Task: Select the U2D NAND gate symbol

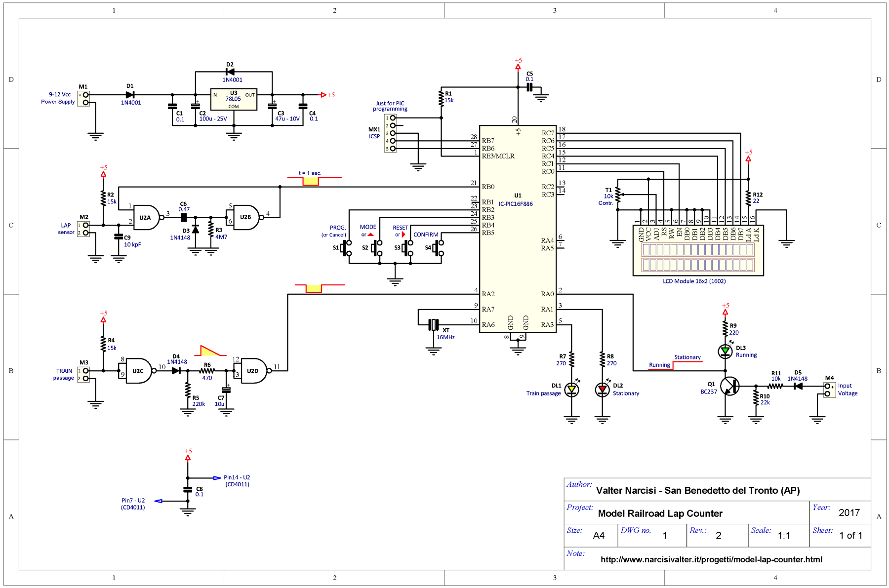Action: tap(253, 371)
